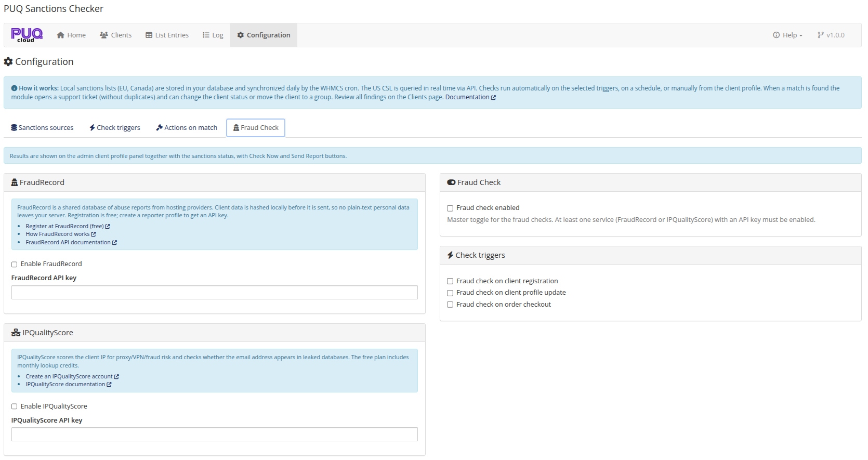Click the How it works info icon
This screenshot has height=460, width=868.
tap(15, 88)
